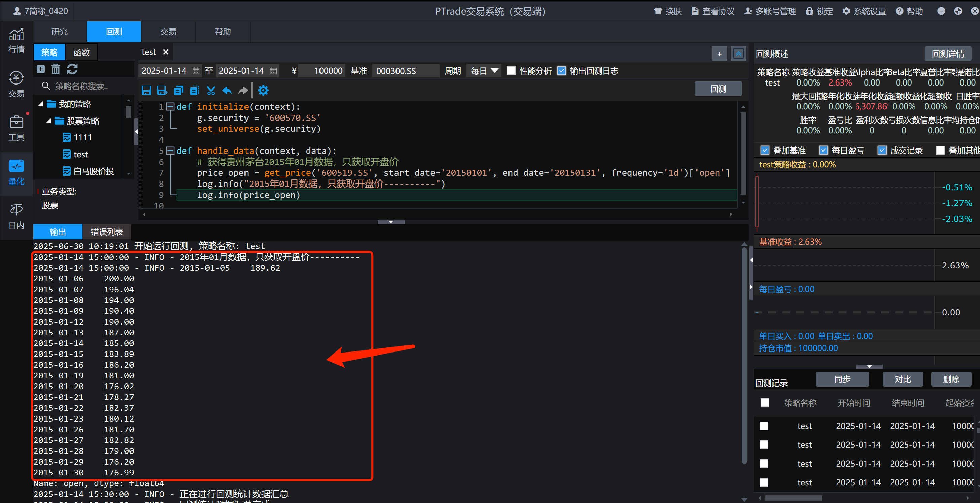Uncheck 输出回测日志 checkbox
Screen dimensions: 980x503
pos(562,71)
